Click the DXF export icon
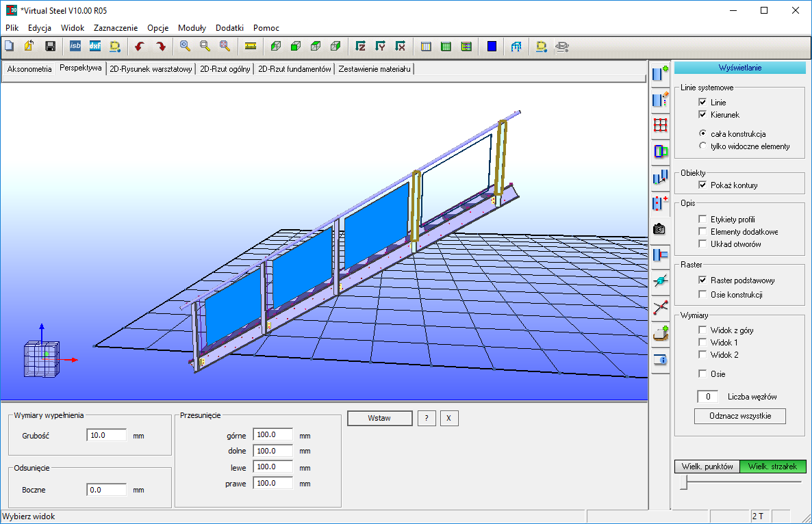The width and height of the screenshot is (812, 524). click(x=95, y=47)
